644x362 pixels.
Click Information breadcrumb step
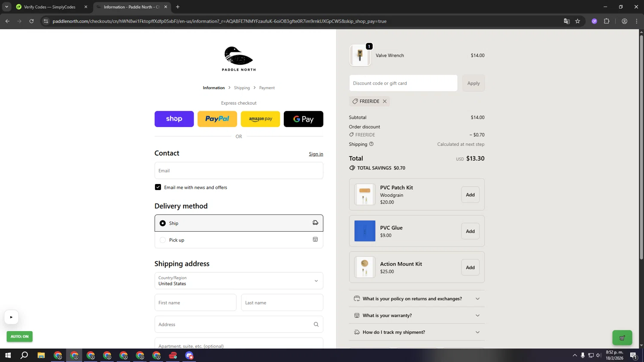[214, 88]
